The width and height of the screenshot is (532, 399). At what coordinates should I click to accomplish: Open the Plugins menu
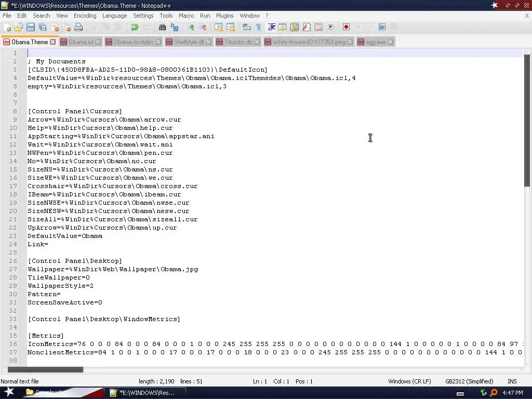(224, 16)
